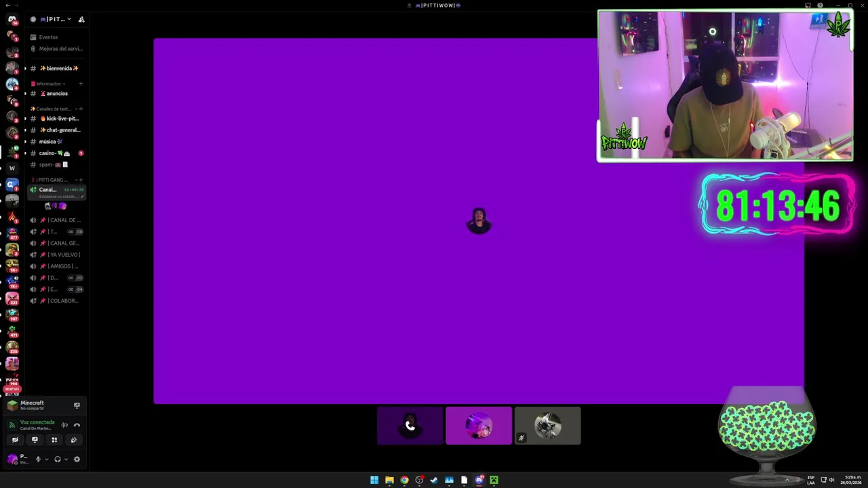Select the phone-call participant tile
Screen dimensions: 868x488
[x=410, y=426]
